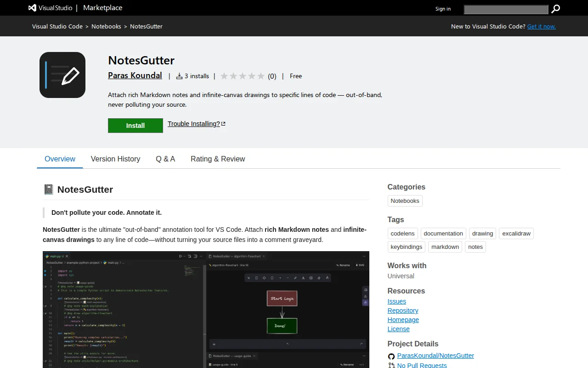Click the Notebooks category tag
Viewport: 588px width, 368px height.
(x=405, y=201)
